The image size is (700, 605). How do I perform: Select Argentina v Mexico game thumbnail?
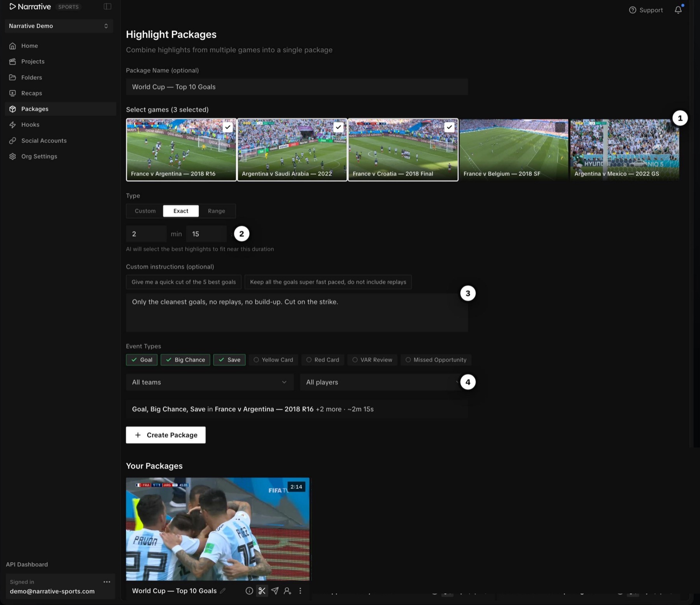click(x=625, y=150)
